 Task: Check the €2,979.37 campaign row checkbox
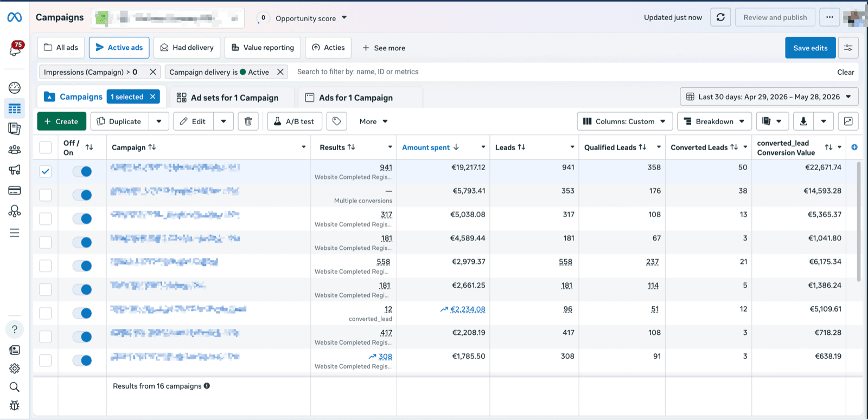46,266
